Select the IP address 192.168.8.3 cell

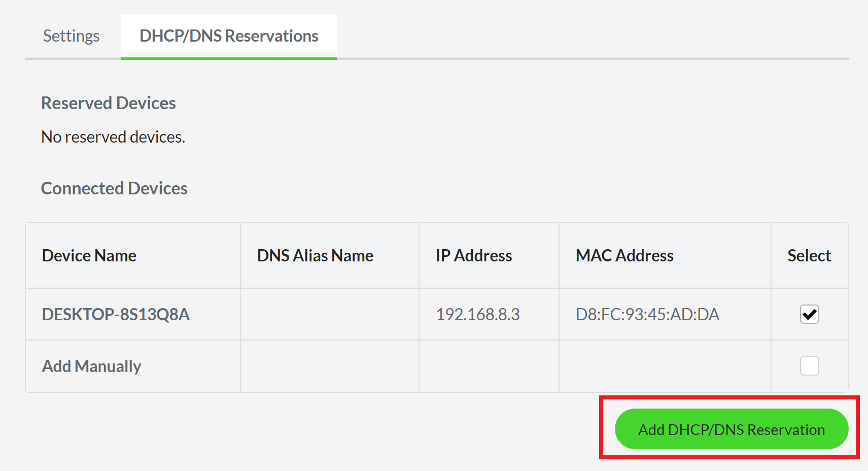(x=477, y=314)
